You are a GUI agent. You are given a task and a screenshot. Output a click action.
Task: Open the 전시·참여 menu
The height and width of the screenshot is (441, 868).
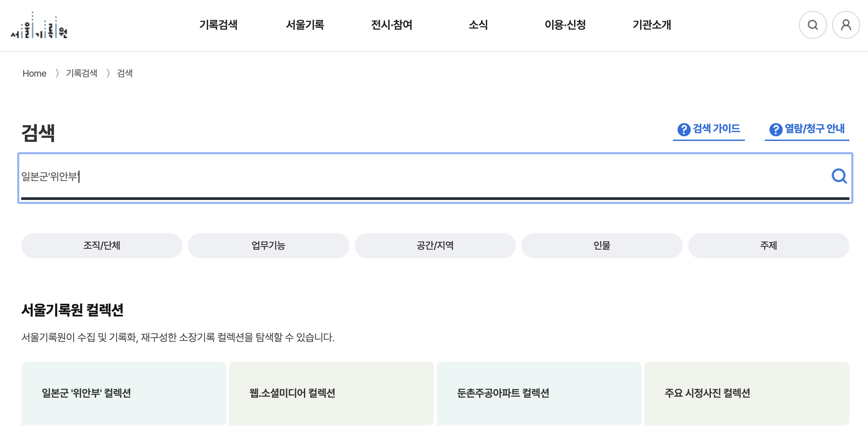[392, 25]
